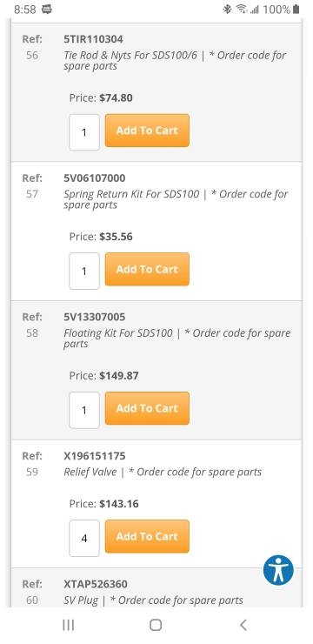This screenshot has width=313, height=644.
Task: Add Relief Valve X196151175 to cart
Action: [x=147, y=536]
